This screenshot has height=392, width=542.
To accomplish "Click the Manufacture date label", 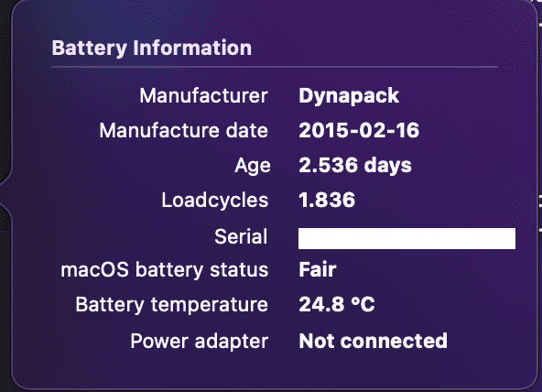I will pos(183,130).
